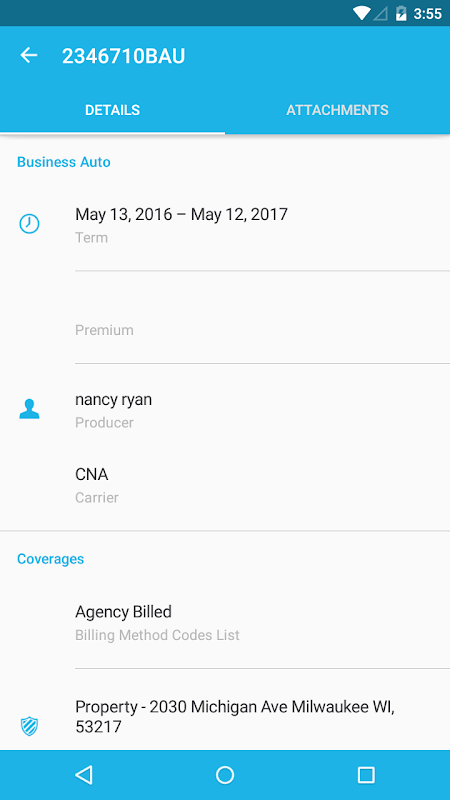
Task: Switch to the Attachments tab
Action: (337, 110)
